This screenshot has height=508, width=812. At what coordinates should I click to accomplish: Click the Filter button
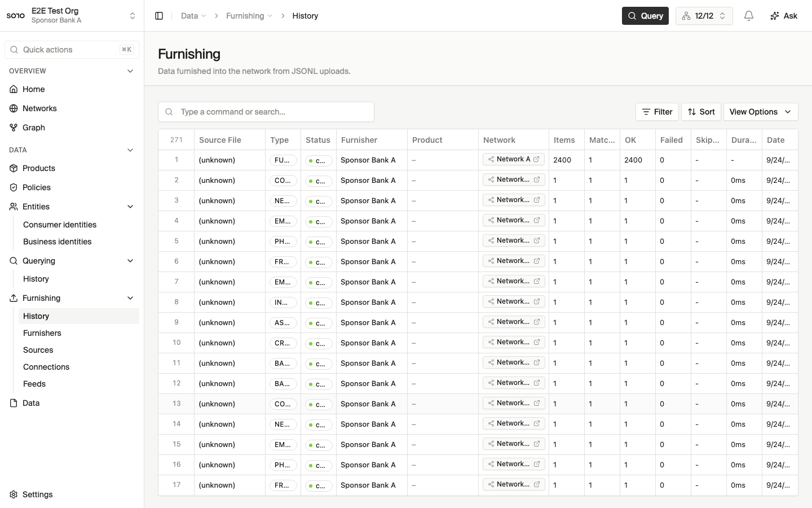(x=657, y=112)
